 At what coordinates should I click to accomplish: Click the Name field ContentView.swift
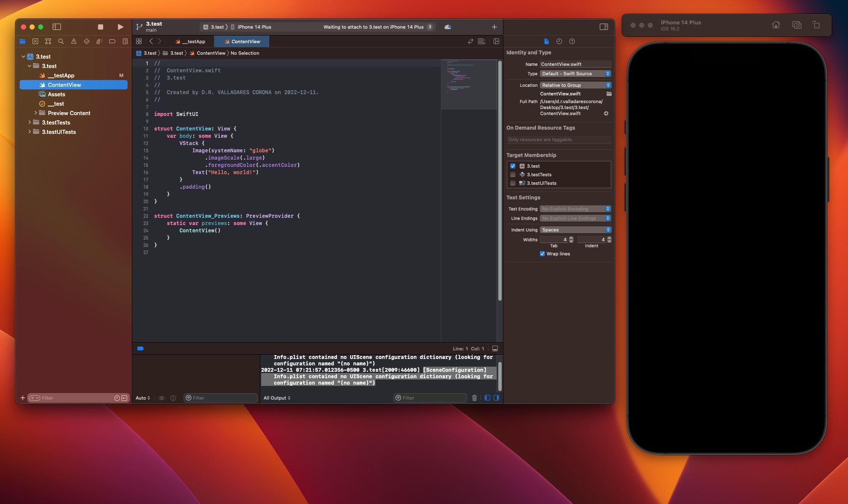coord(575,64)
